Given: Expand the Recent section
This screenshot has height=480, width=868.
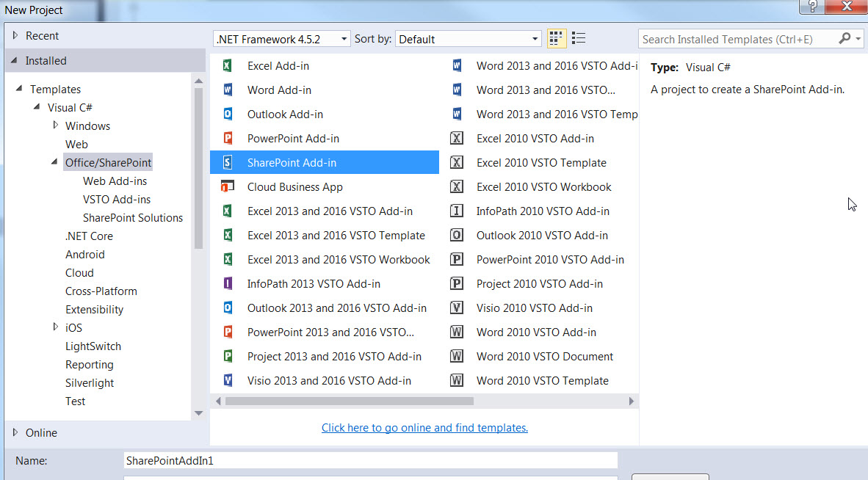Looking at the screenshot, I should point(15,35).
